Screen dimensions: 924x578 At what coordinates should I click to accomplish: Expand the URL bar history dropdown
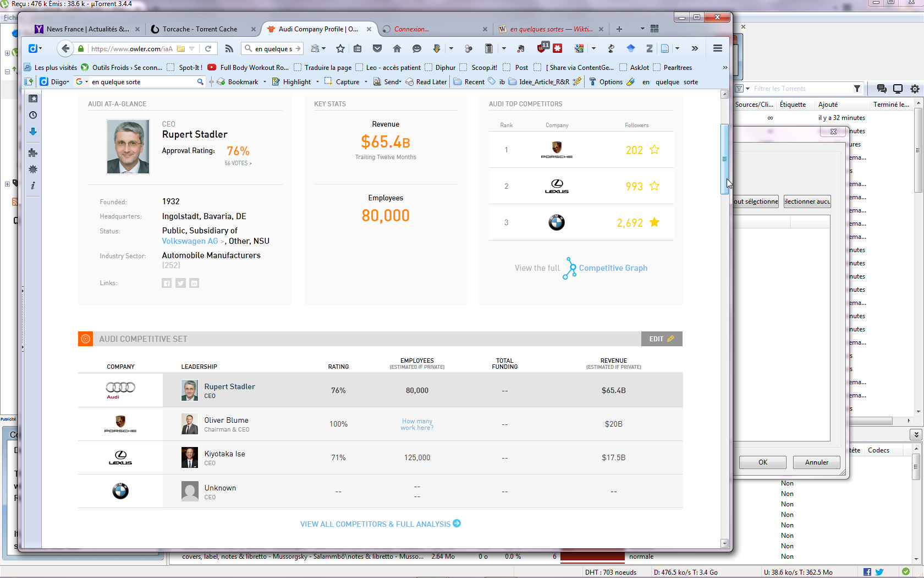192,48
